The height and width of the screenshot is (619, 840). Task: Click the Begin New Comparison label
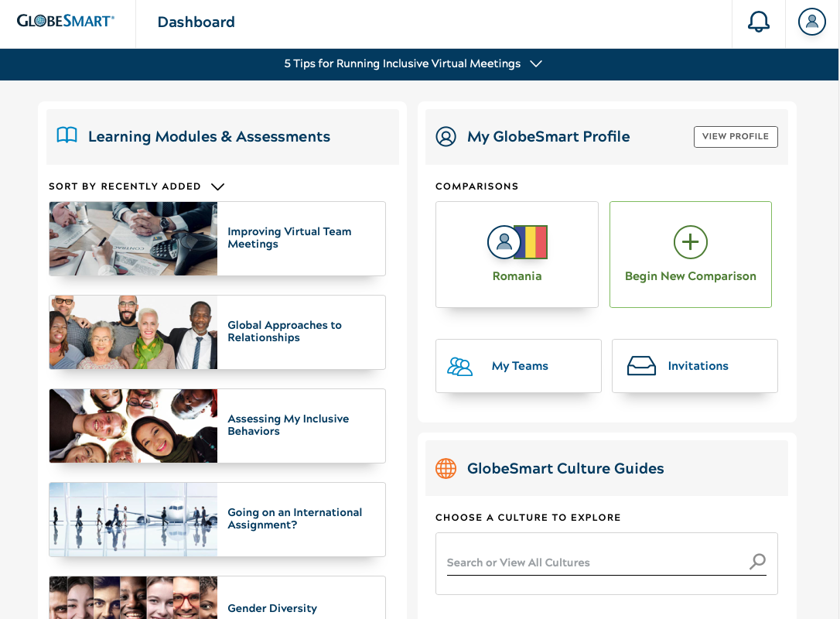tap(690, 276)
